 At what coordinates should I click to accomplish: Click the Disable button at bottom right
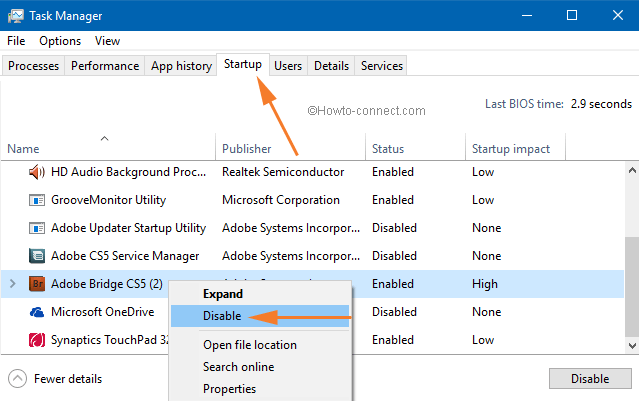(x=590, y=379)
